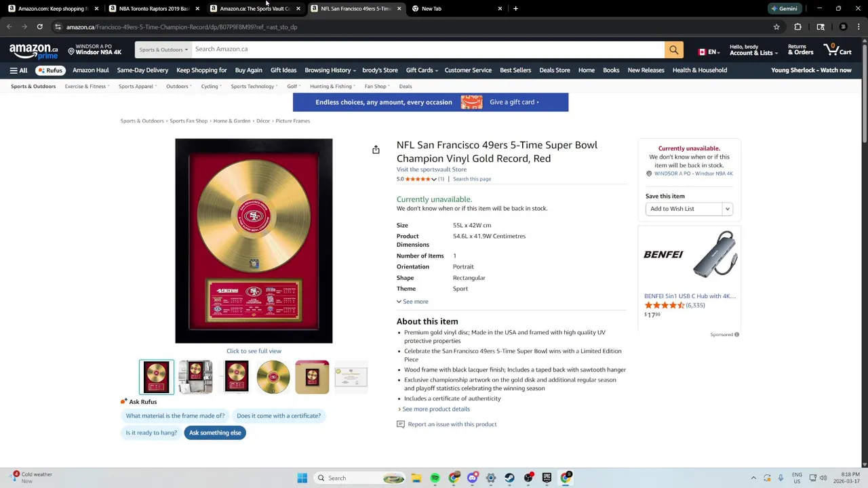Screen dimensions: 868x488
Task: Click the Is it ready to hang? suggestion
Action: pyautogui.click(x=151, y=432)
